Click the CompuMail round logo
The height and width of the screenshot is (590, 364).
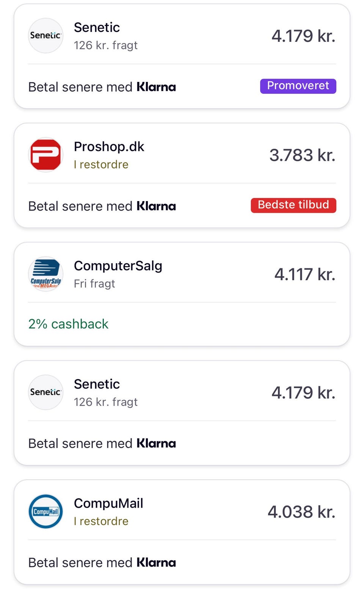[45, 511]
